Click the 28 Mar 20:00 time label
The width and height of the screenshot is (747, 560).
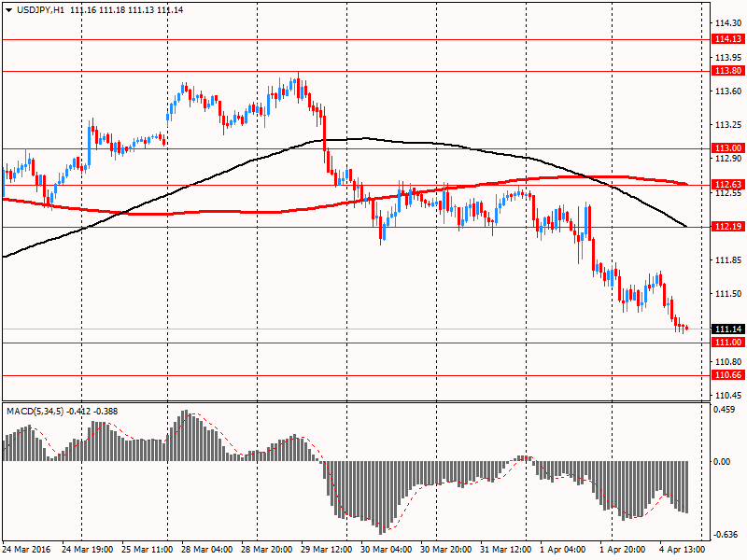pos(267,550)
